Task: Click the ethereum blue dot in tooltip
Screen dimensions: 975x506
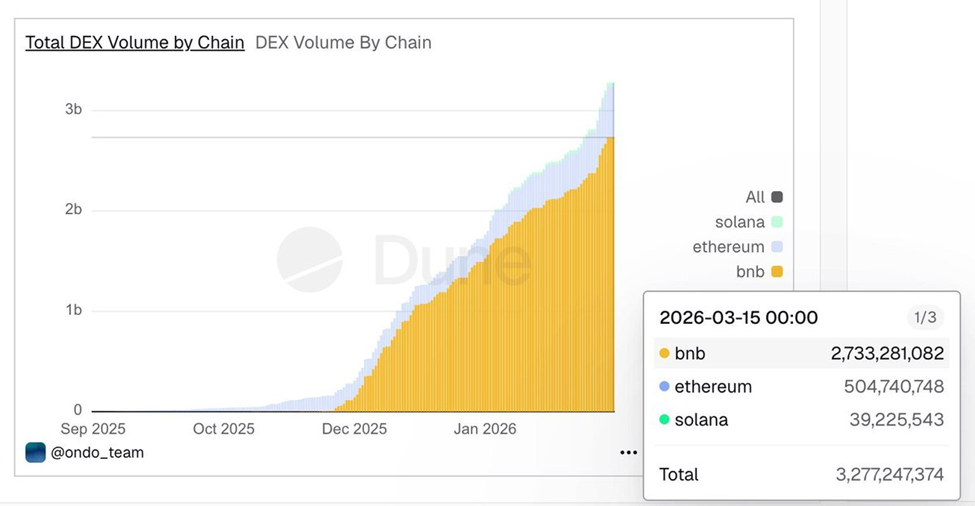Action: point(664,387)
